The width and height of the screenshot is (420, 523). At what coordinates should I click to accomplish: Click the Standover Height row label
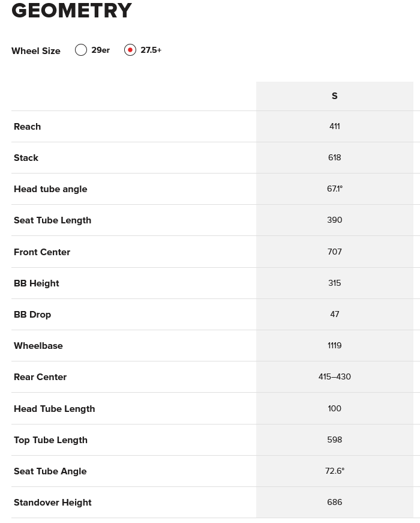[52, 503]
